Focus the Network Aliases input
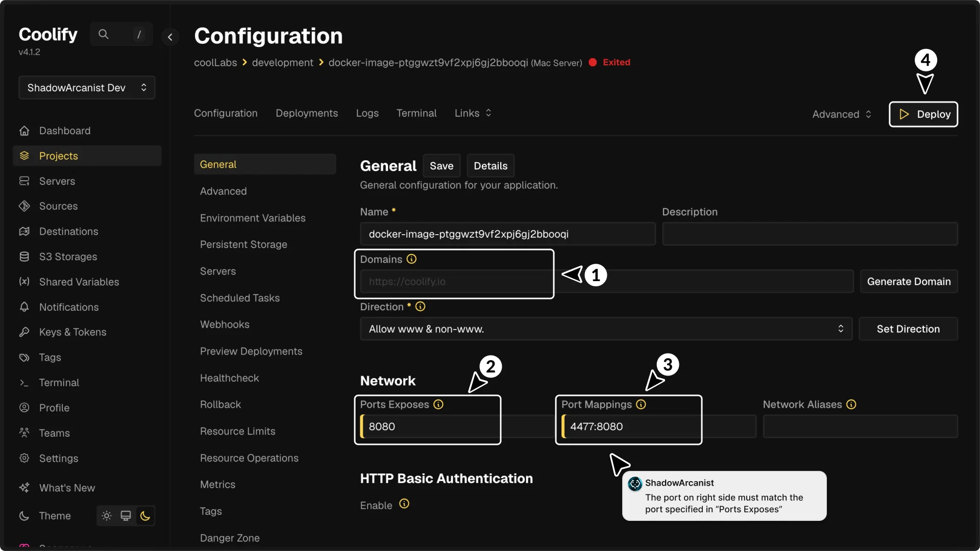Image resolution: width=980 pixels, height=551 pixels. pyautogui.click(x=860, y=427)
